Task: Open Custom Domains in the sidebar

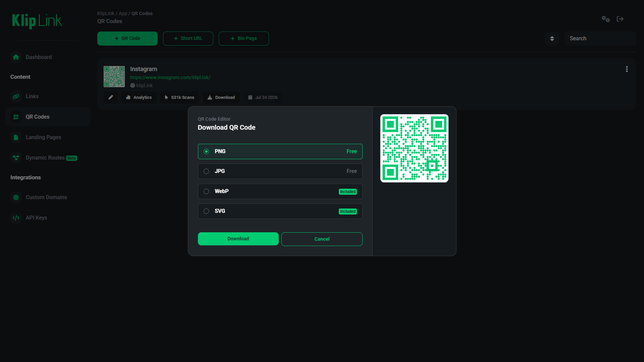Action: (x=48, y=197)
